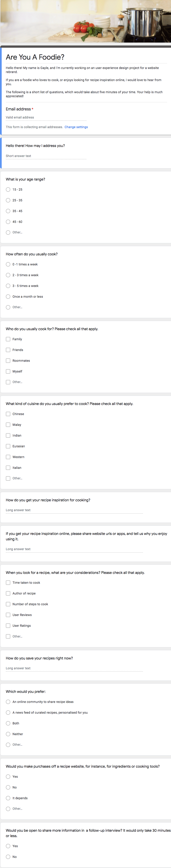Image resolution: width=171 pixels, height=868 pixels.
Task: Check the Roommates checkbox
Action: (8, 361)
